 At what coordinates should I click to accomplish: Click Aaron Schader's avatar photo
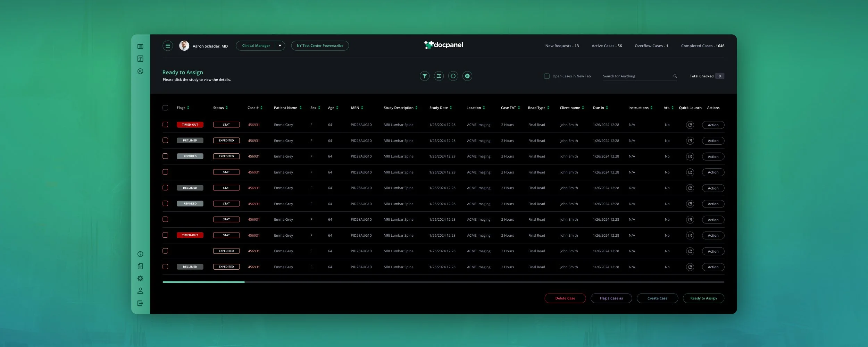click(x=184, y=46)
